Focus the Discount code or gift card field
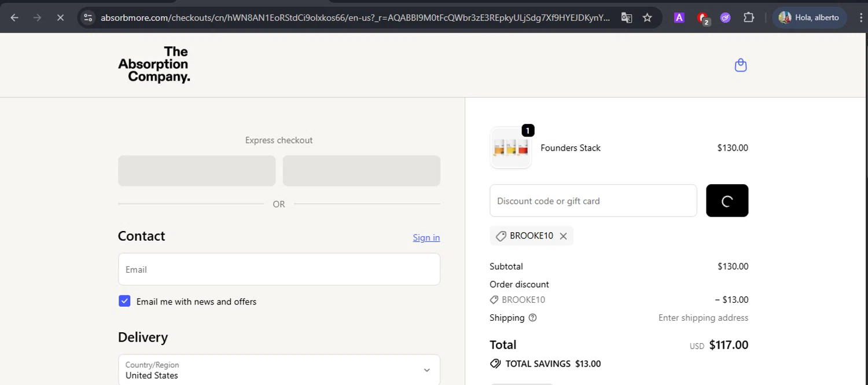 click(593, 201)
